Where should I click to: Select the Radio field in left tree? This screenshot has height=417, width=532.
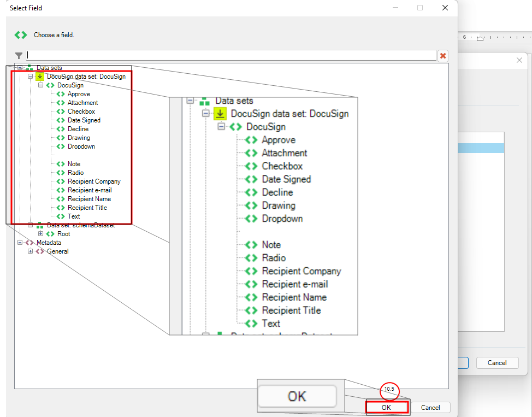tap(75, 173)
